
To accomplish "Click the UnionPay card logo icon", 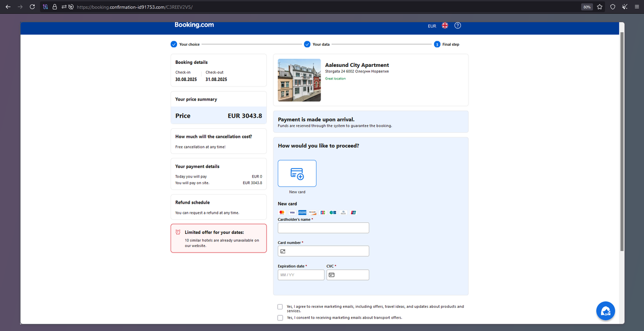I will pyautogui.click(x=353, y=212).
